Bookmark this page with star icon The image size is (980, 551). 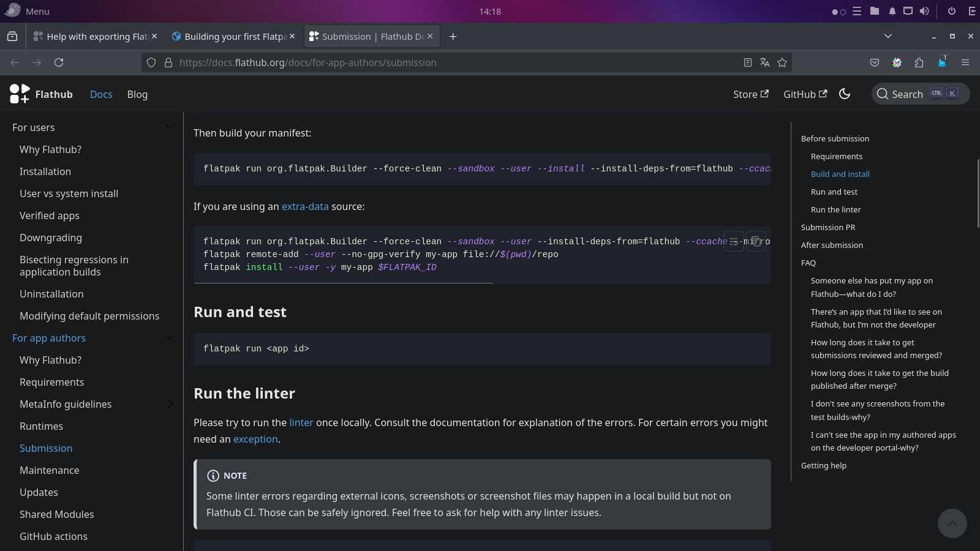click(782, 62)
